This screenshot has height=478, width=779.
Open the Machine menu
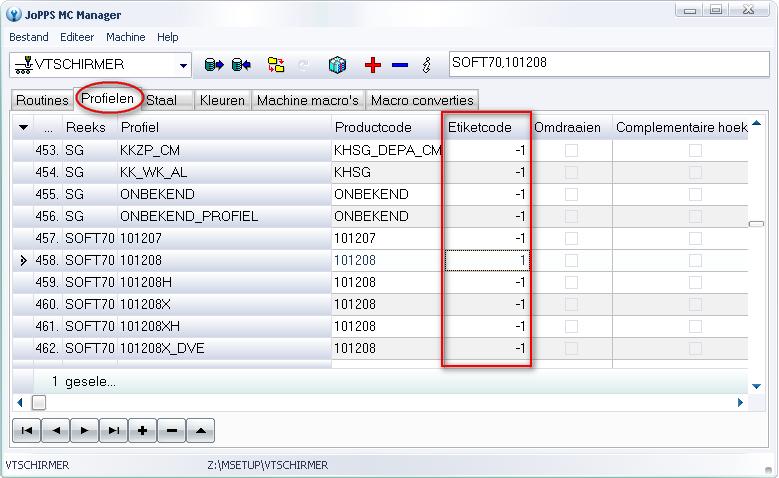pos(126,37)
